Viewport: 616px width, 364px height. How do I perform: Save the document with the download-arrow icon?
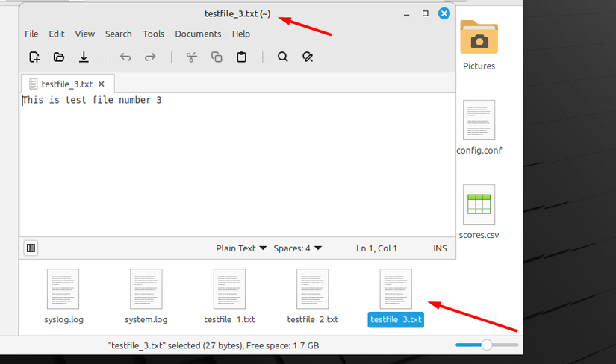(x=84, y=57)
